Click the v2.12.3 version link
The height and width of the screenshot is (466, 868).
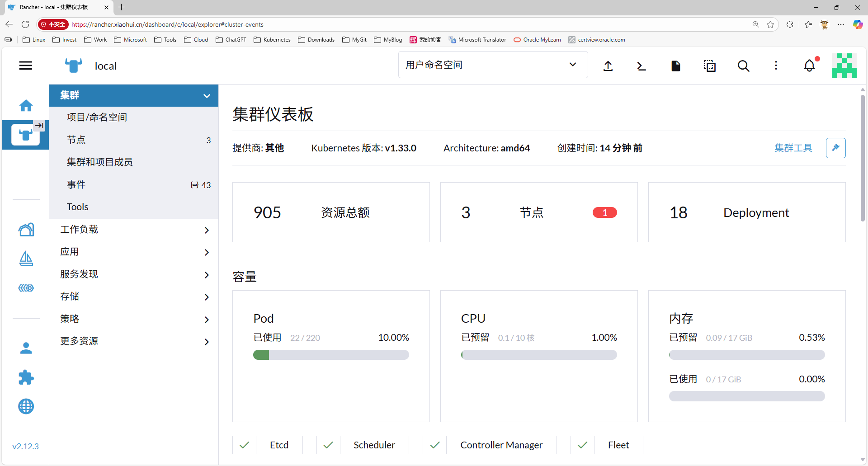tap(25, 447)
